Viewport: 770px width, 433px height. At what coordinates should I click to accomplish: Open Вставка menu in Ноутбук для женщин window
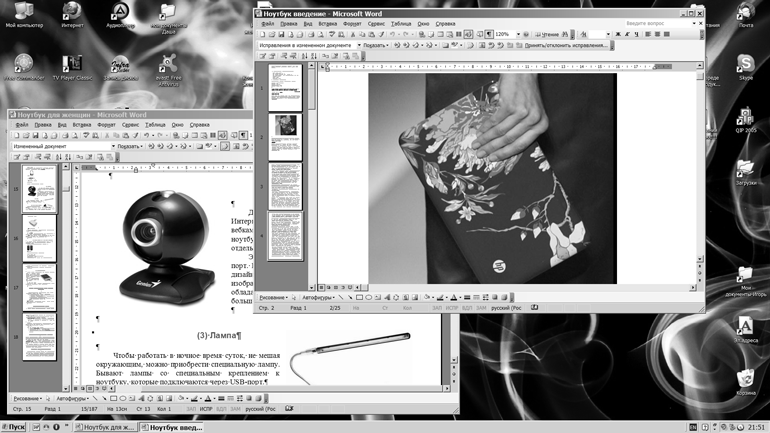tap(81, 125)
